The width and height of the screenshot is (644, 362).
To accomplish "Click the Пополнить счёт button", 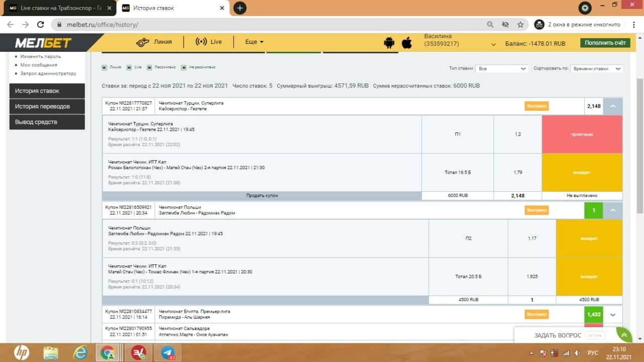I will click(605, 43).
